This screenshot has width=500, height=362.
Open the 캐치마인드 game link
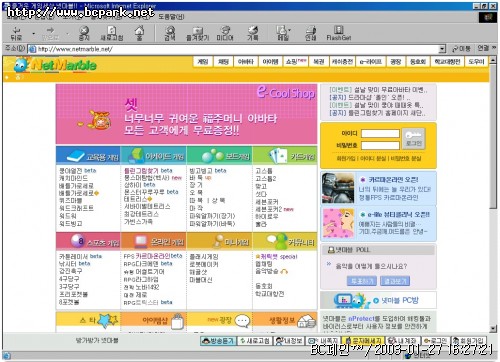73,178
